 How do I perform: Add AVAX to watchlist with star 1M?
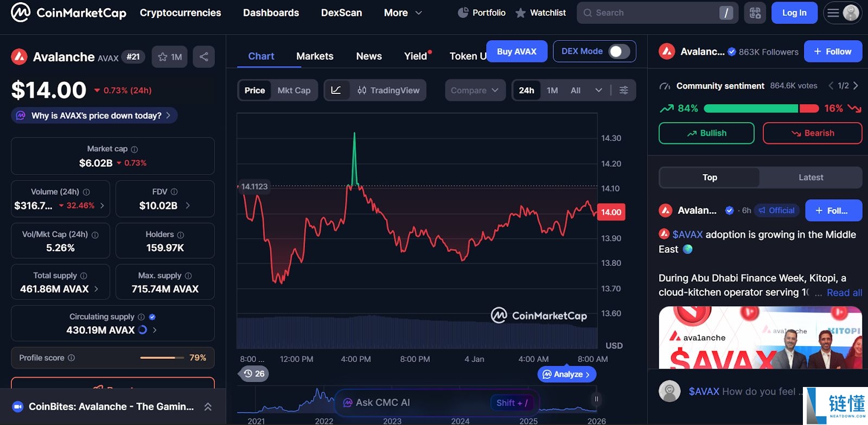[170, 57]
